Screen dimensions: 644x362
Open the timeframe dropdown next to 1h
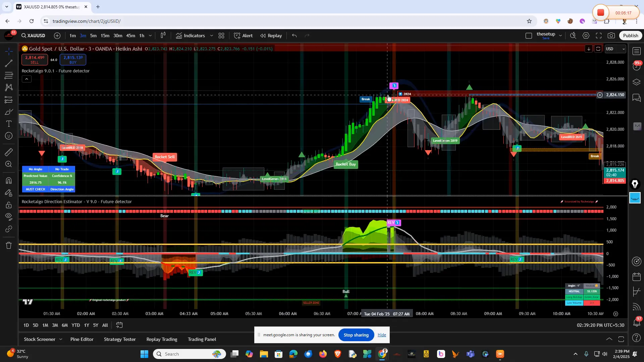click(x=150, y=36)
